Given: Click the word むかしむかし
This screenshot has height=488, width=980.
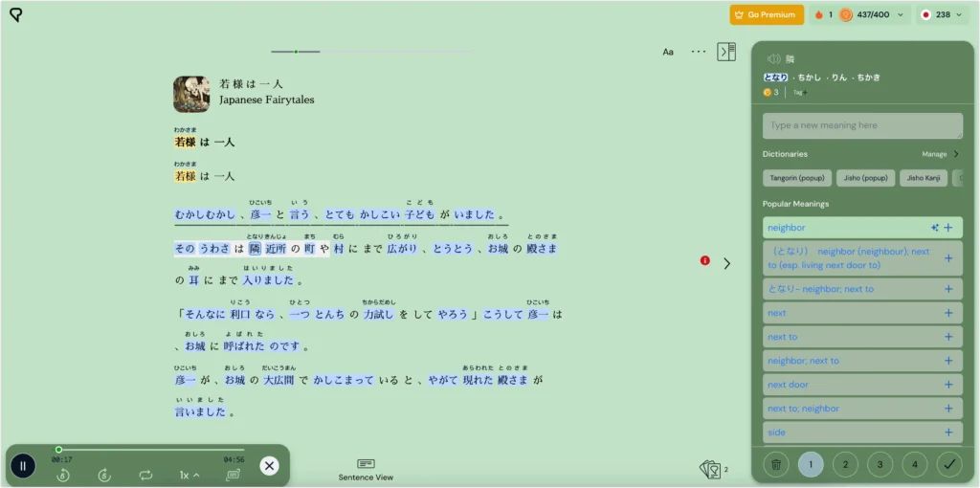Looking at the screenshot, I should tap(205, 215).
